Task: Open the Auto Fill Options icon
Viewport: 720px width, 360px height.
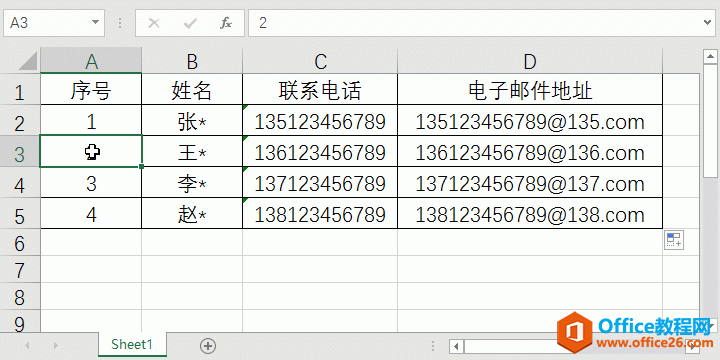Action: click(674, 240)
